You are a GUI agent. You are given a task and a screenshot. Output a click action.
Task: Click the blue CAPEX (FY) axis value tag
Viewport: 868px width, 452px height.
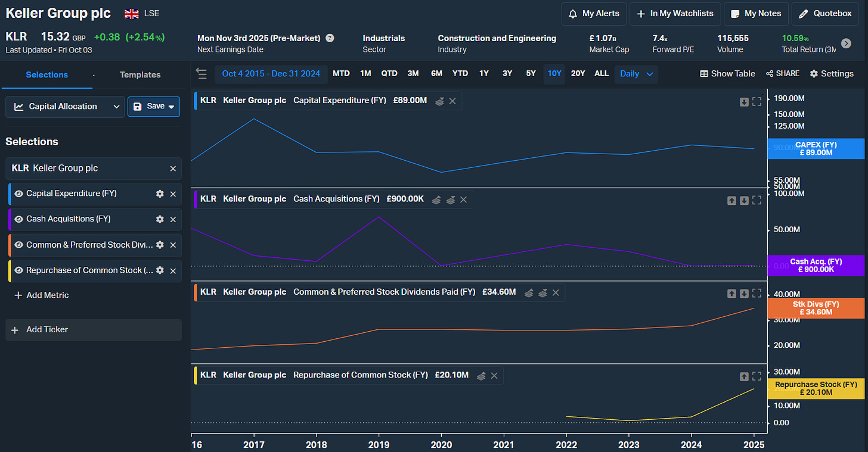816,149
